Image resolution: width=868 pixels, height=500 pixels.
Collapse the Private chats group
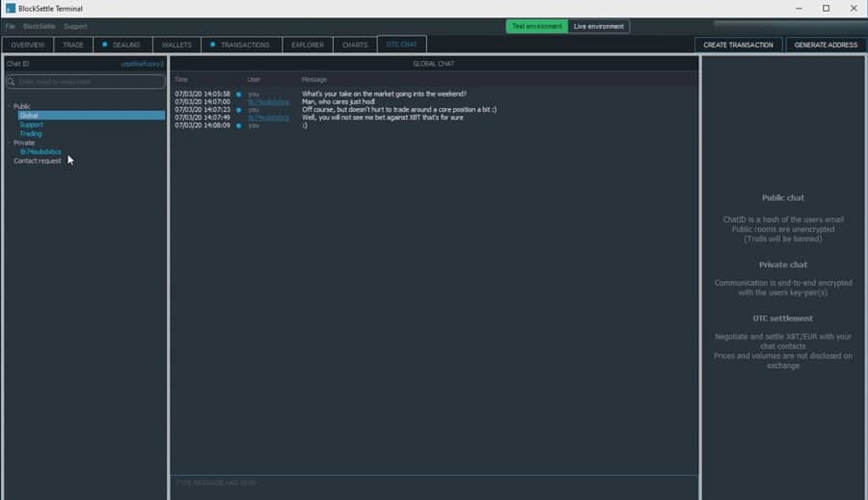[x=9, y=143]
